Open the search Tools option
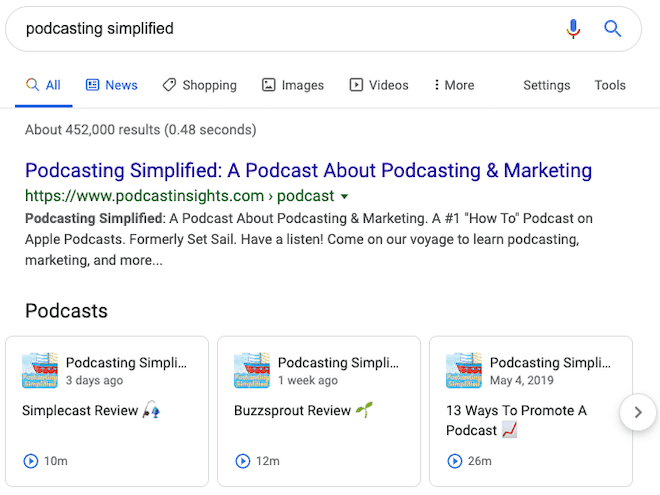660x495 pixels. 610,85
